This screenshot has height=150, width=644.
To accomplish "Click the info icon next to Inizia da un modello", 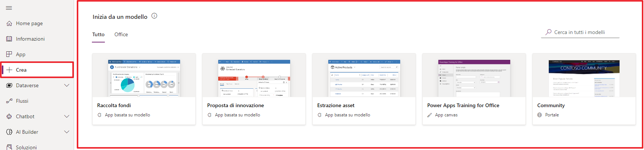I will [x=155, y=16].
